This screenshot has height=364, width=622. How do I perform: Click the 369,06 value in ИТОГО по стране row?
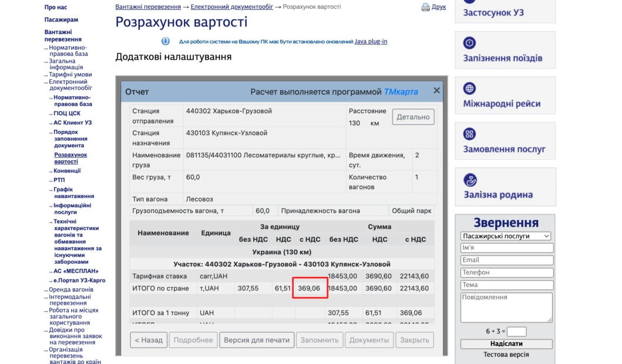309,288
